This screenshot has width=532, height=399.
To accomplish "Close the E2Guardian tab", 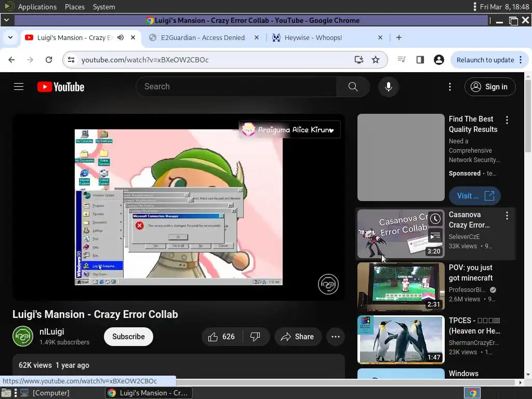I will pos(257,37).
